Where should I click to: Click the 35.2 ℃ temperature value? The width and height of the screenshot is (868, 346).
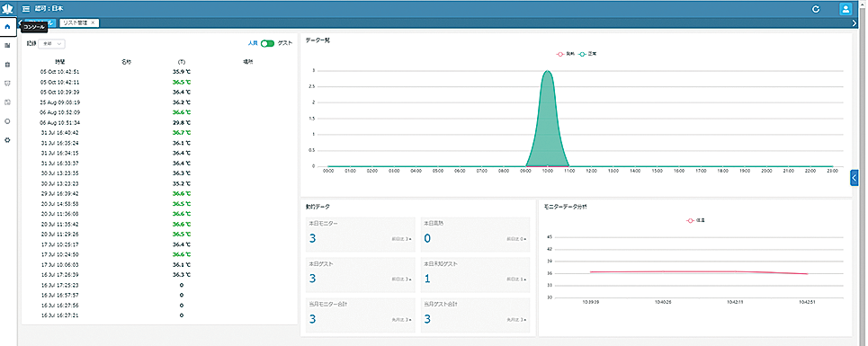pos(182,183)
